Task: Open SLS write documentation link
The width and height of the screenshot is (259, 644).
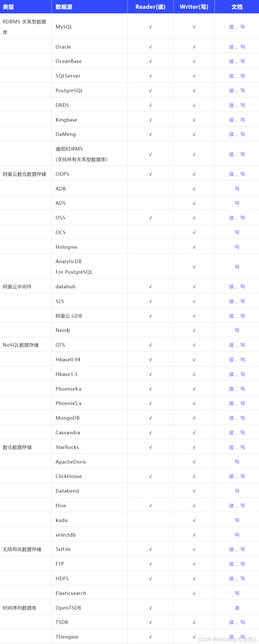Action: 243,301
